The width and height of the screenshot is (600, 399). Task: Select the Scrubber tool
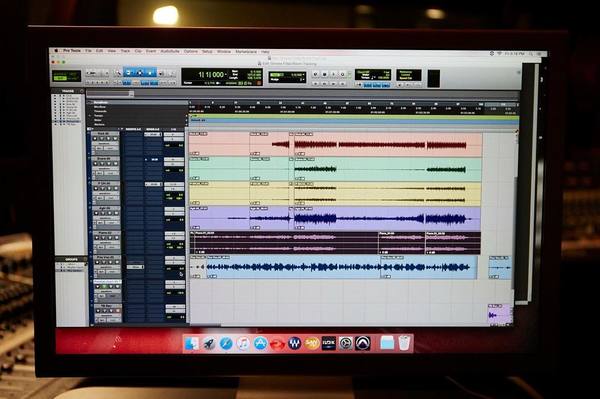[161, 73]
